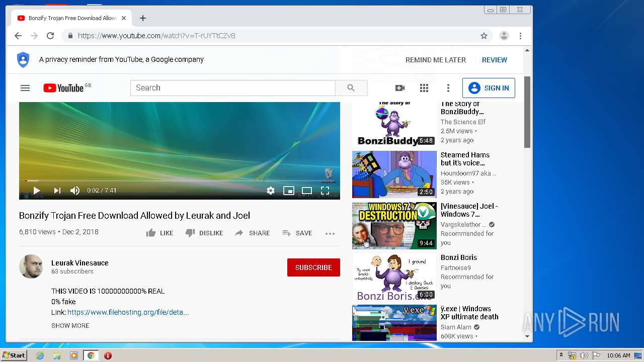Click the address bar URL
This screenshot has height=362, width=644.
pyautogui.click(x=156, y=36)
